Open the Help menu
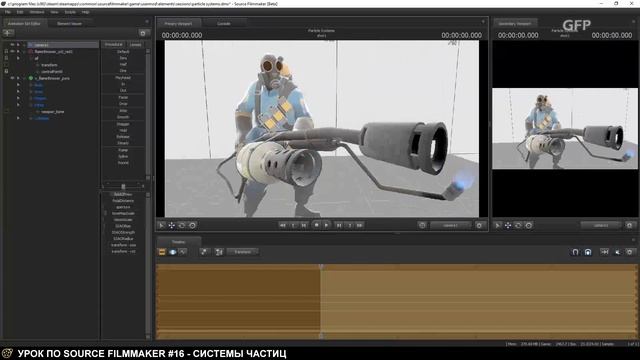Viewport: 640px width, 360px height. 85,12
